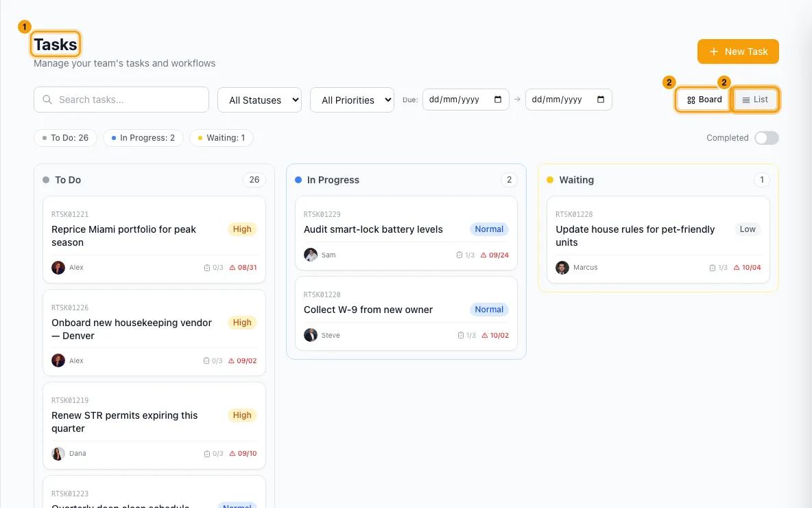Click task ID RTSK01229
The image size is (812, 508).
pyautogui.click(x=322, y=214)
